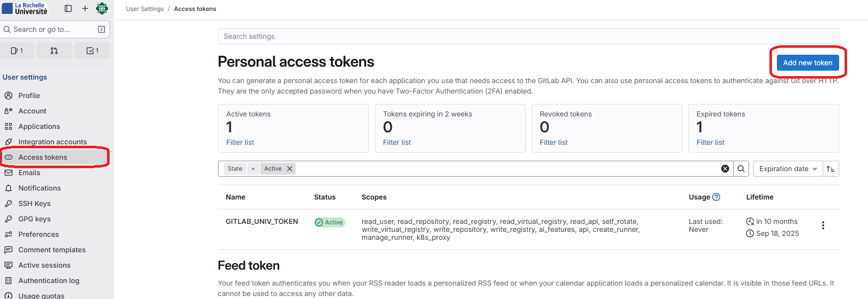
Task: Open the user avatar menu
Action: tap(102, 8)
